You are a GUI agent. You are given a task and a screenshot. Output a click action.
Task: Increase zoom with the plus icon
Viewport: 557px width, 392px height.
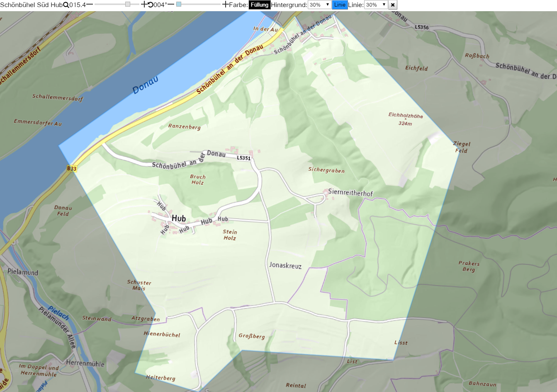click(144, 5)
